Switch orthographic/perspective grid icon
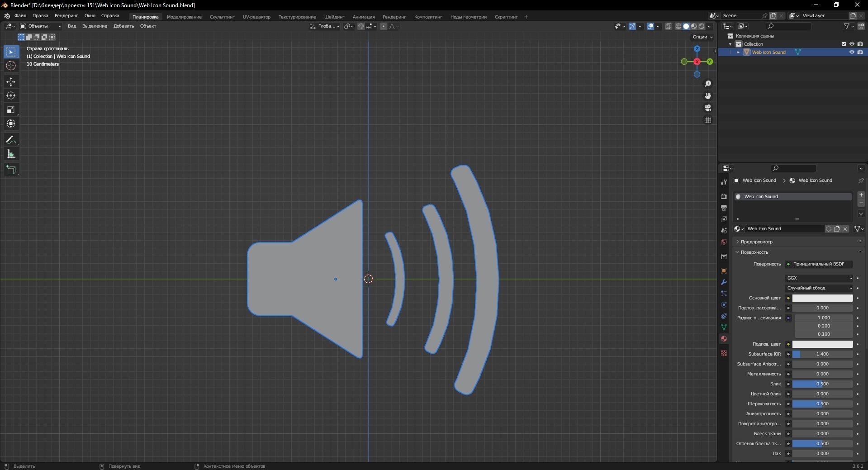Viewport: 868px width, 470px height. (708, 120)
